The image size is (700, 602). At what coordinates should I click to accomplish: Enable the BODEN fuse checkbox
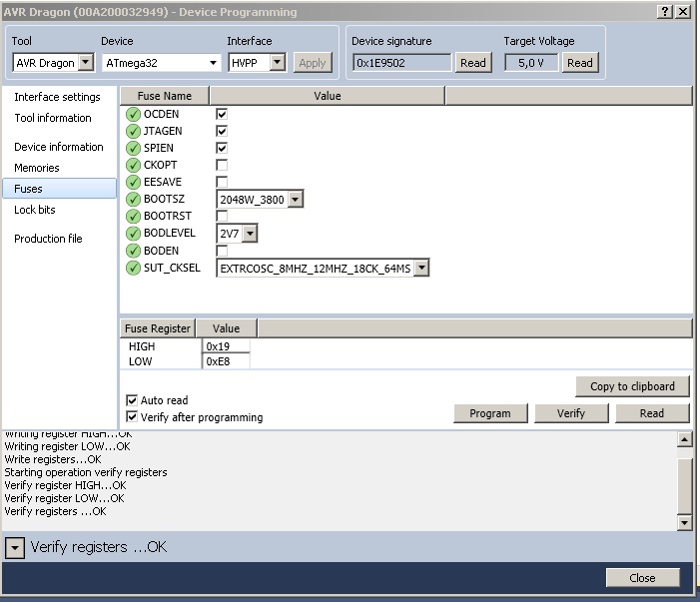click(x=222, y=251)
